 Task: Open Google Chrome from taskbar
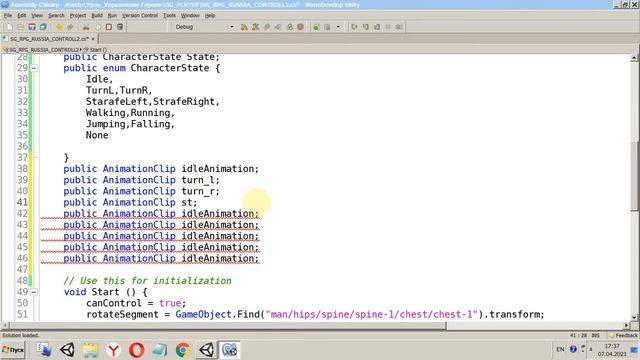(183, 350)
